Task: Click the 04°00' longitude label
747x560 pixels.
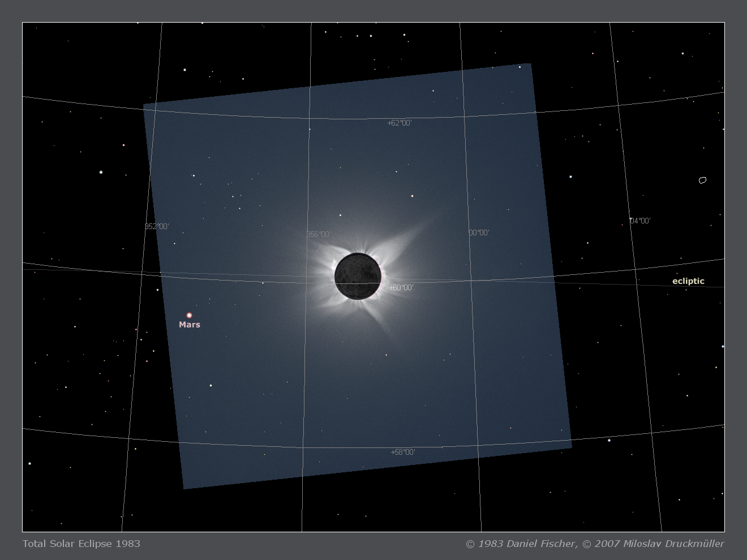Action: tap(640, 221)
